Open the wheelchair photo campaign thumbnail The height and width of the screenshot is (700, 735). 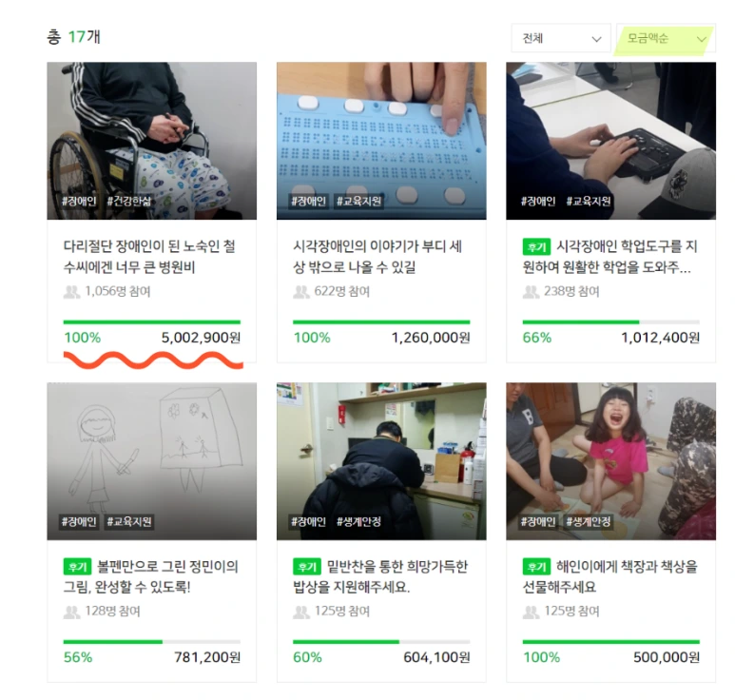[152, 141]
